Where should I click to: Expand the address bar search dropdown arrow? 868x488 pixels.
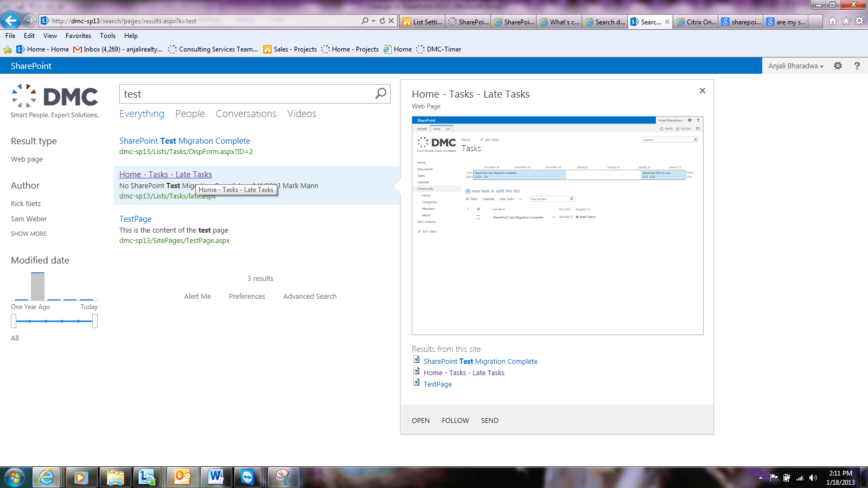pyautogui.click(x=373, y=21)
